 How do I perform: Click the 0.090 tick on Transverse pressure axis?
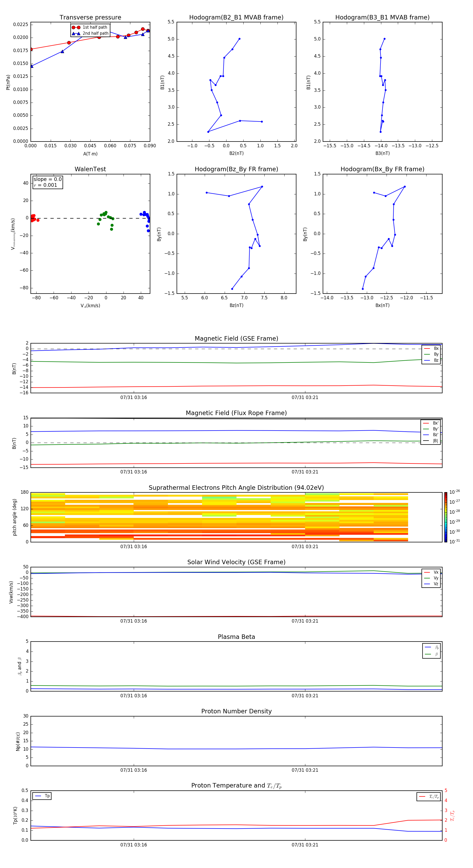(x=150, y=146)
